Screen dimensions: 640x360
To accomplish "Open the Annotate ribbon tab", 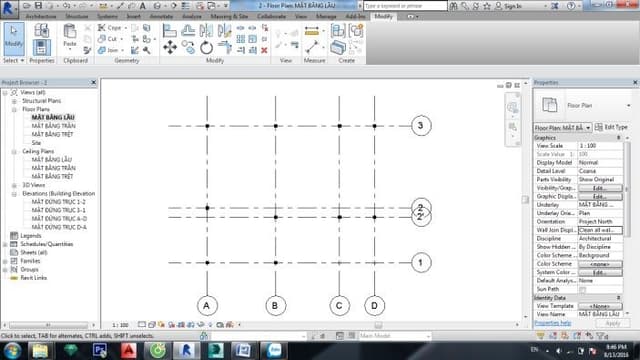I will 161,16.
